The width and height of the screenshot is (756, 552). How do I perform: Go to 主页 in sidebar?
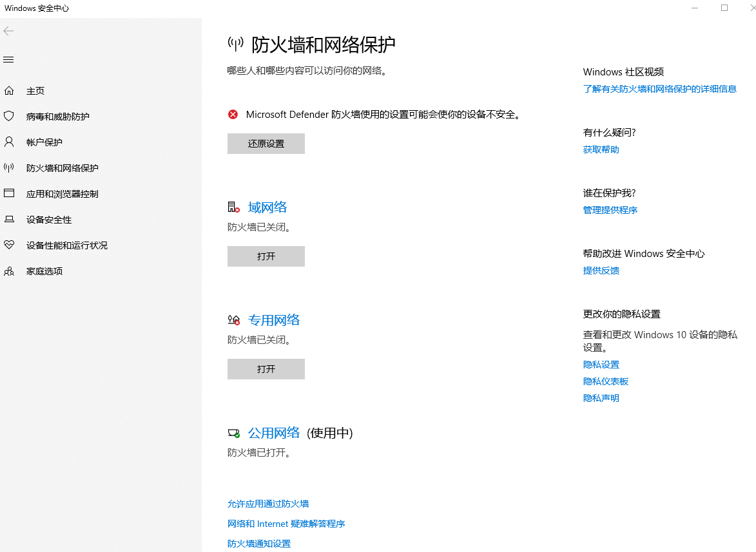35,91
